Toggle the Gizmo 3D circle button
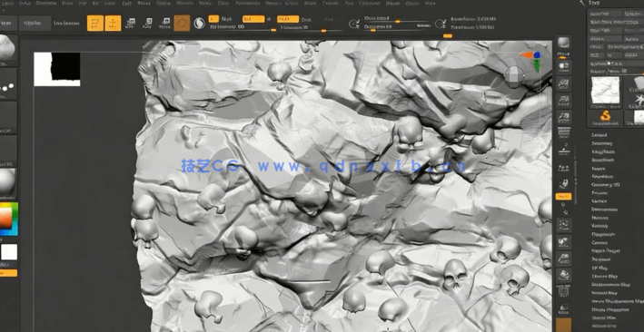This screenshot has width=644, height=332. [x=182, y=23]
